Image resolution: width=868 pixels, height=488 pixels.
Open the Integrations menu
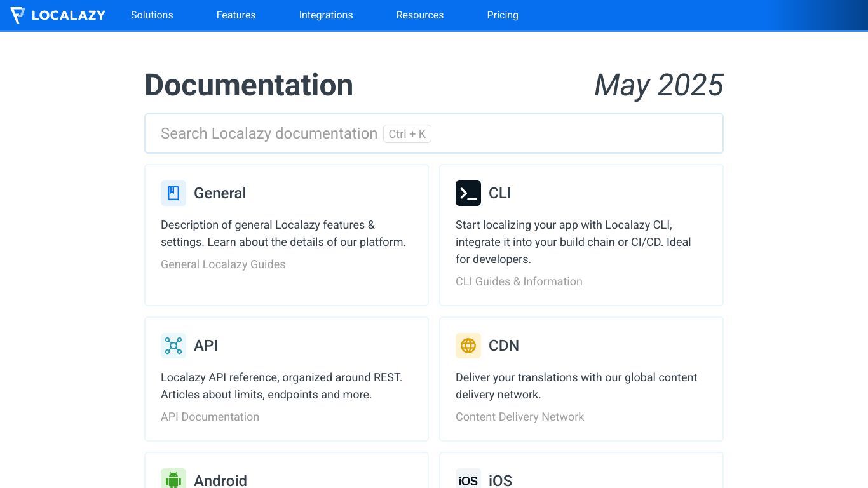326,15
